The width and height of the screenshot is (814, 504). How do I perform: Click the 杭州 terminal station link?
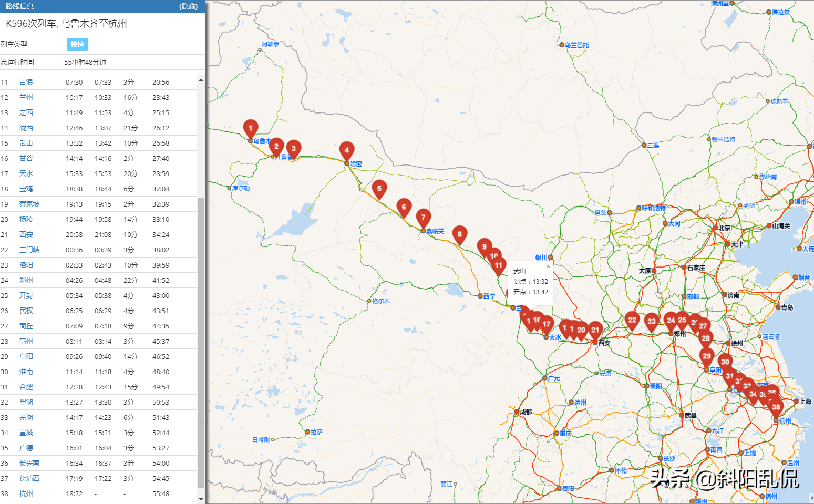coord(26,493)
